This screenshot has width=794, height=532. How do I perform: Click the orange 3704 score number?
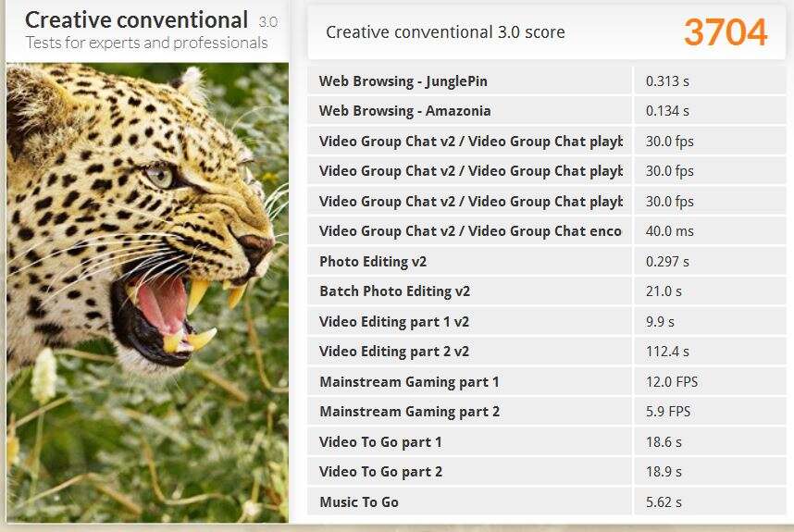[726, 32]
